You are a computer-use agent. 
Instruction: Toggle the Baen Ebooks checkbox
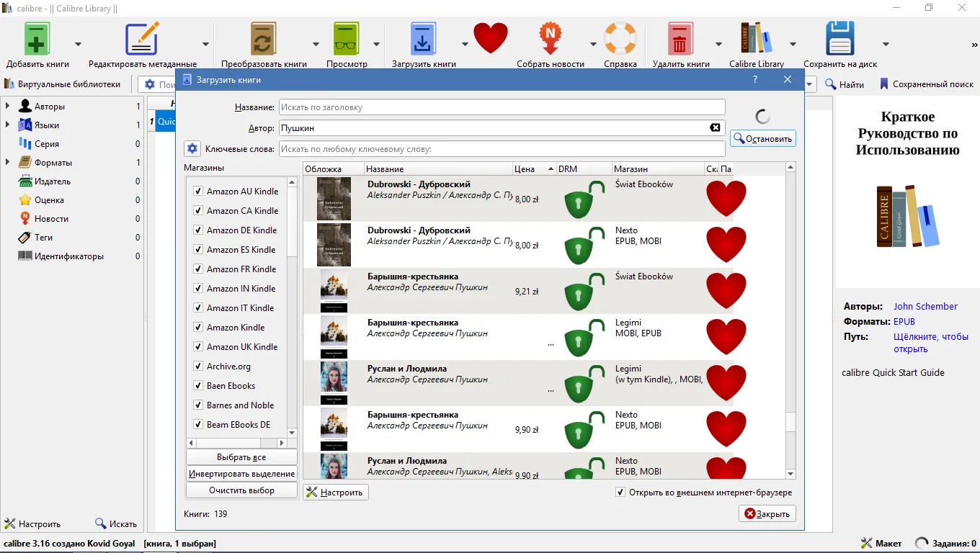point(198,386)
